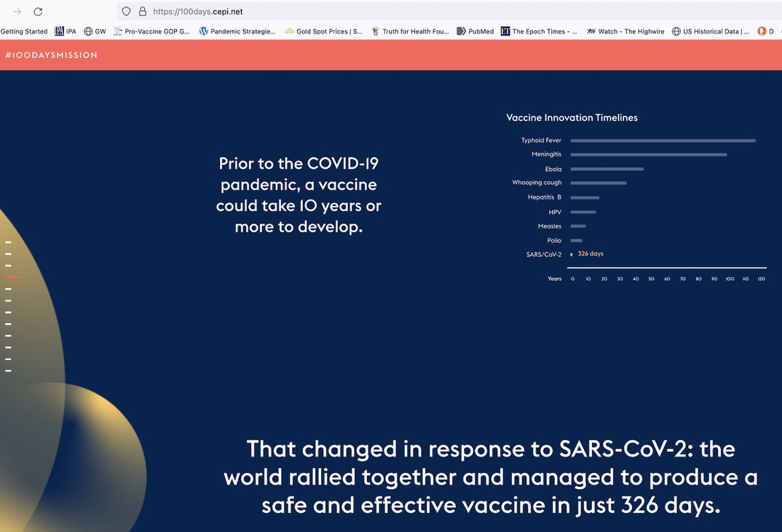Open The Epoch Times bookmark
This screenshot has width=782, height=532.
(x=539, y=31)
